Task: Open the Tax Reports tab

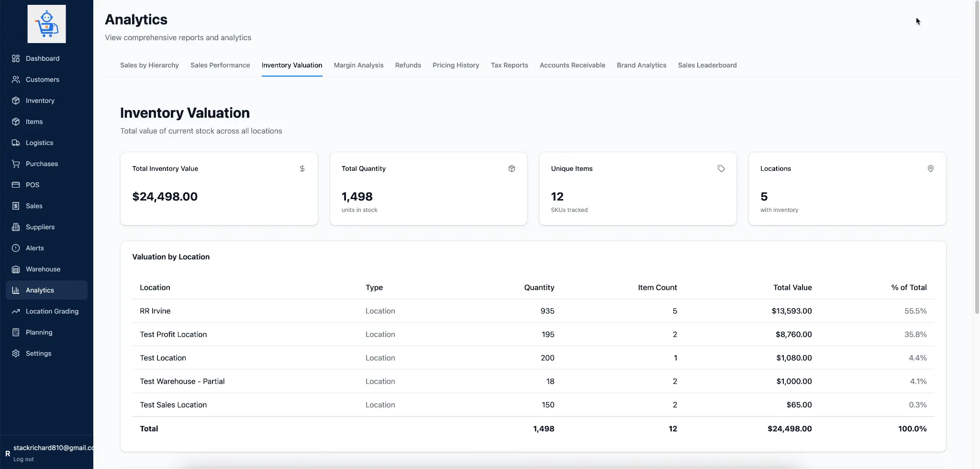Action: tap(509, 65)
